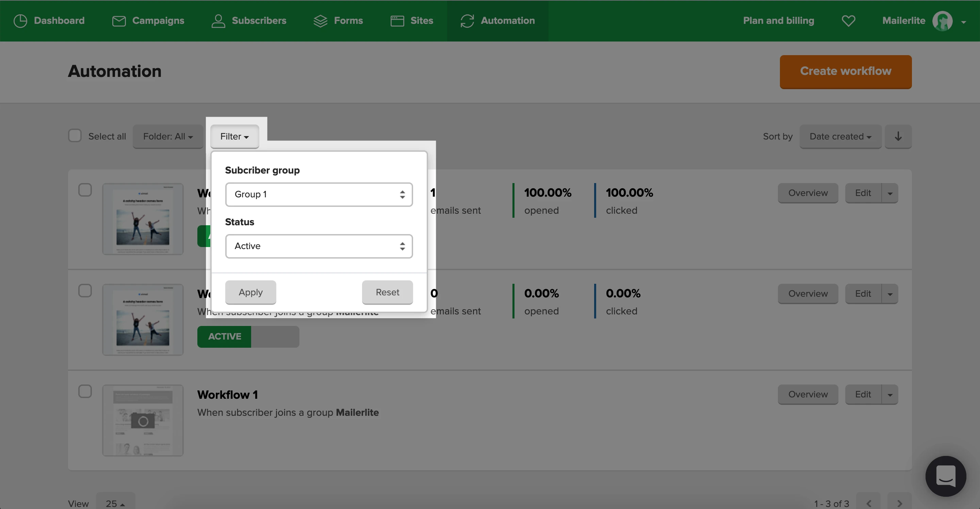Click the heart icon in header
Screen dimensions: 980x509
(848, 20)
